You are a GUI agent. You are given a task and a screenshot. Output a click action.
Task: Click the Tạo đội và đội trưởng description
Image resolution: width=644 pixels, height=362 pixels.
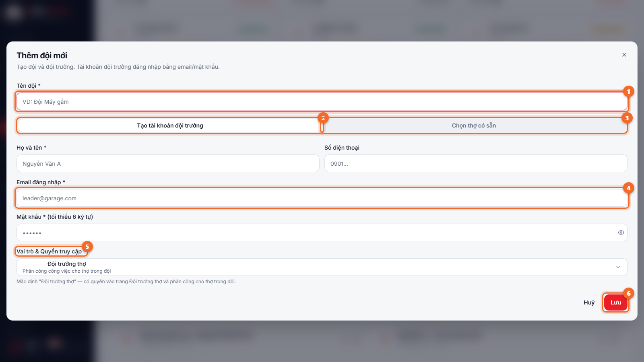pos(118,67)
